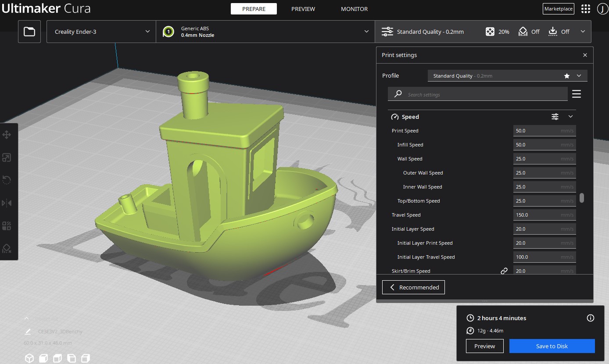The height and width of the screenshot is (364, 609).
Task: Switch to top view cube icon
Action: [57, 358]
